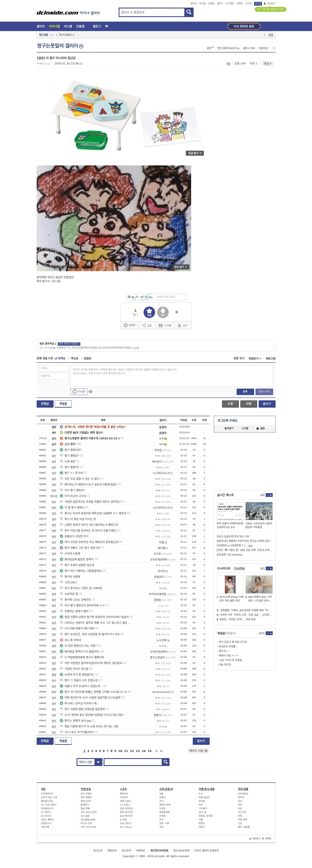Click previous arrow in 실시간 베스트 panel
The width and height of the screenshot is (312, 868).
coord(268,495)
